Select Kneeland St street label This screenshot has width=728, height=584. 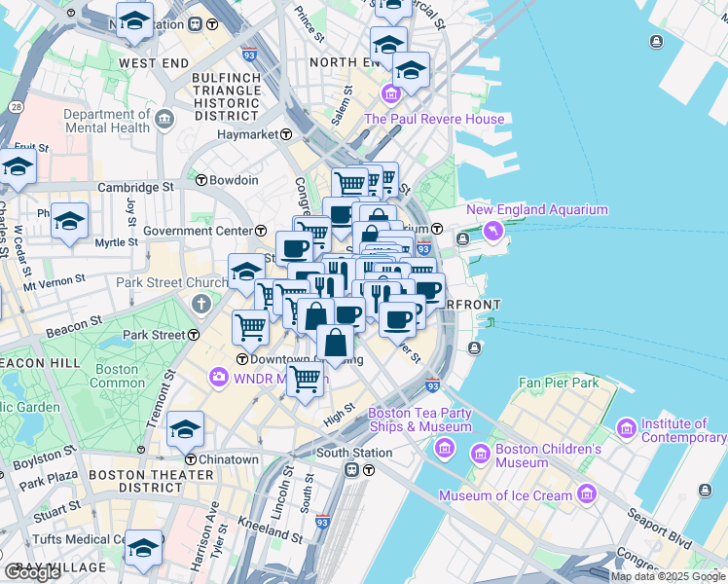271,529
